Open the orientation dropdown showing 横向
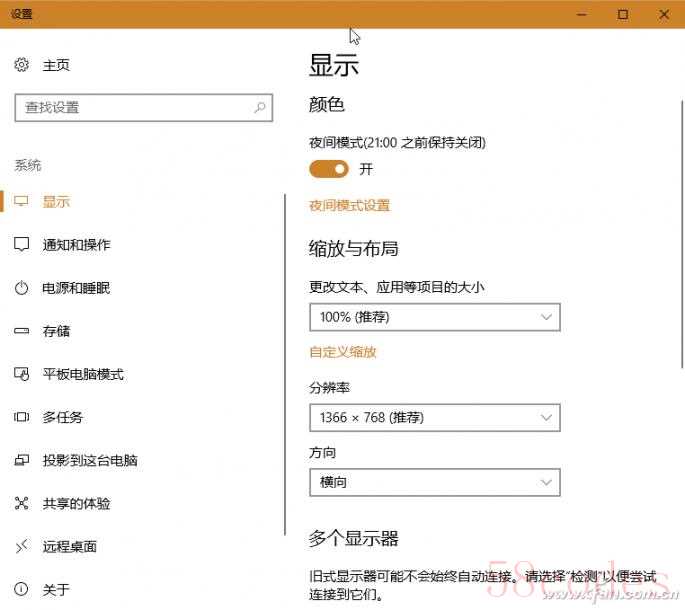Screen dimensions: 685x610 (434, 482)
